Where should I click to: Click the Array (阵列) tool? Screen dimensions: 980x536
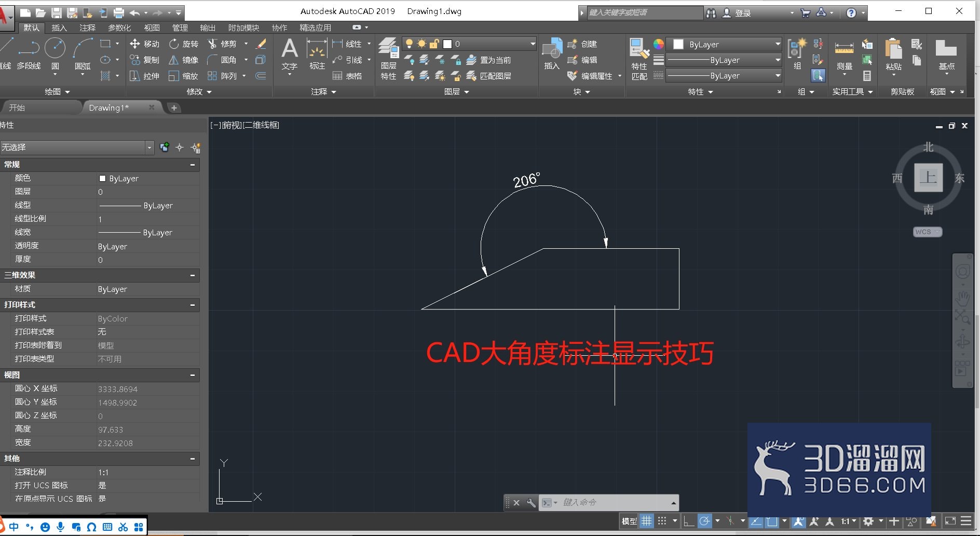pyautogui.click(x=222, y=76)
